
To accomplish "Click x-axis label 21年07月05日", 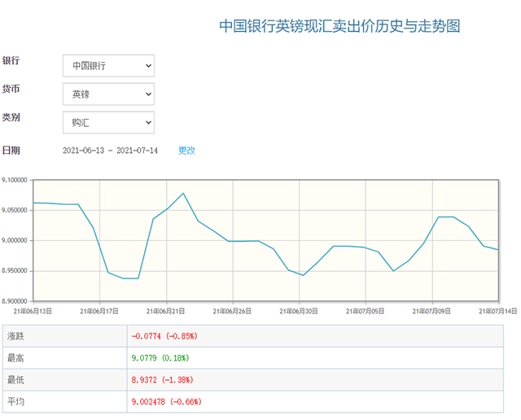I will [x=365, y=312].
